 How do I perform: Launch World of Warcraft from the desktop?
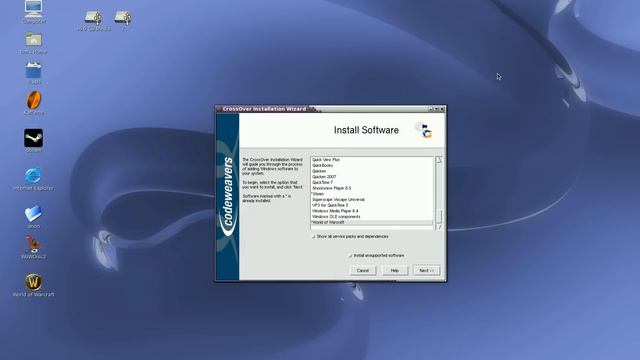pos(33,282)
